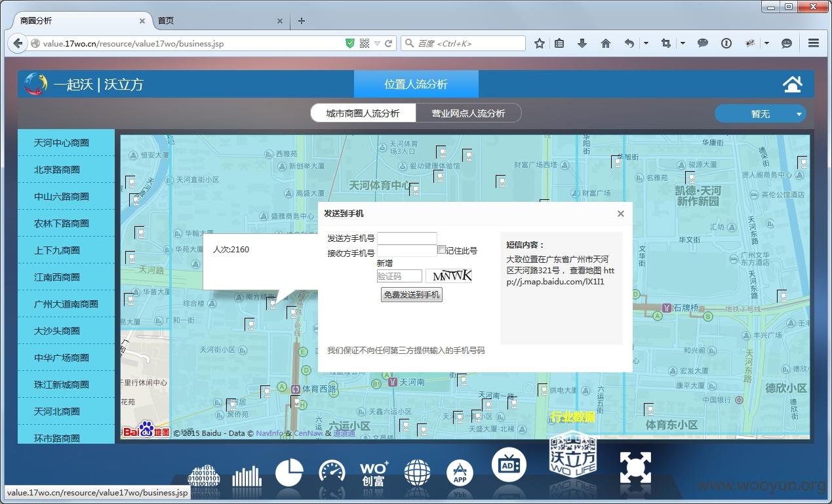Open dropdown arrow next to undo icon

(646, 43)
